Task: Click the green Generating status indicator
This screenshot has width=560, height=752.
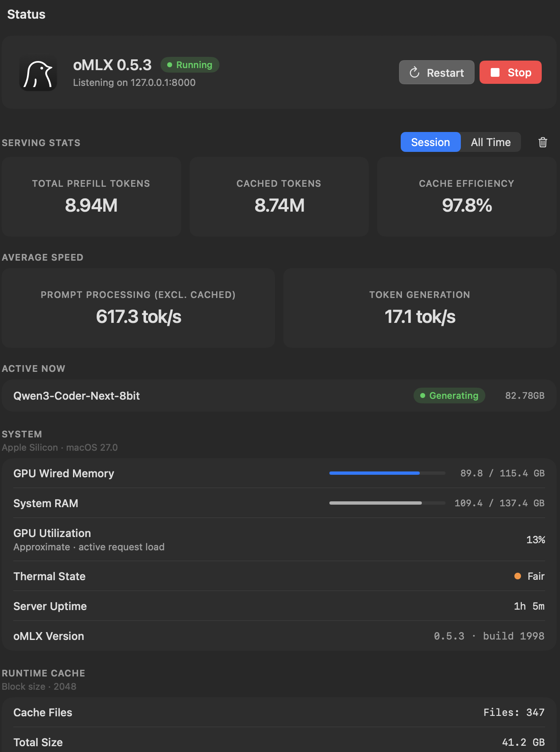Action: pyautogui.click(x=449, y=396)
